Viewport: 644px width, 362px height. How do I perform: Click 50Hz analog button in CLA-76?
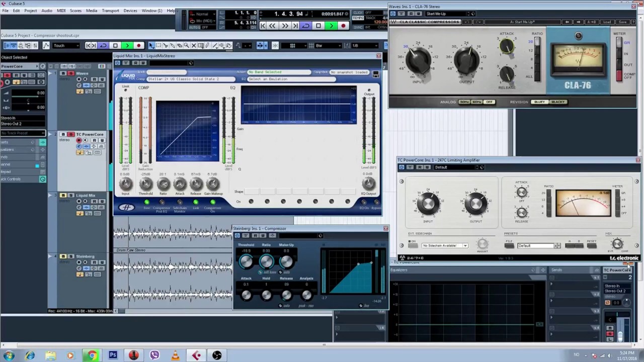tap(464, 102)
